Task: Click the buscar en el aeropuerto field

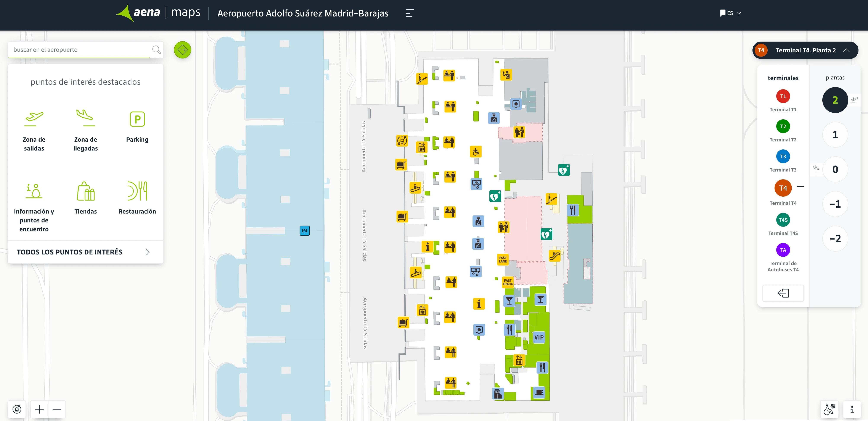Action: [x=79, y=50]
